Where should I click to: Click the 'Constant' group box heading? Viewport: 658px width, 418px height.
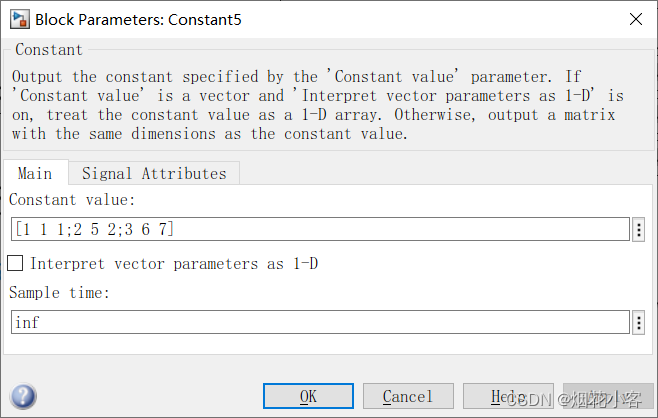click(x=49, y=50)
